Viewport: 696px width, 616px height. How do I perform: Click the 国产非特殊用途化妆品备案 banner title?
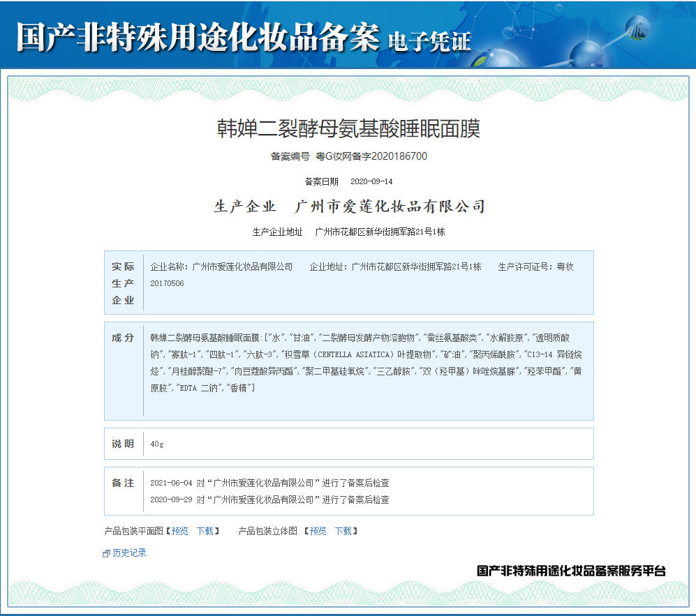click(198, 36)
